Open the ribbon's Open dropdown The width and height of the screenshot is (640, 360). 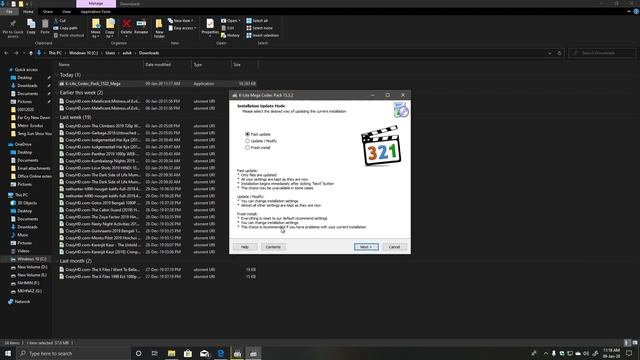[x=231, y=20]
